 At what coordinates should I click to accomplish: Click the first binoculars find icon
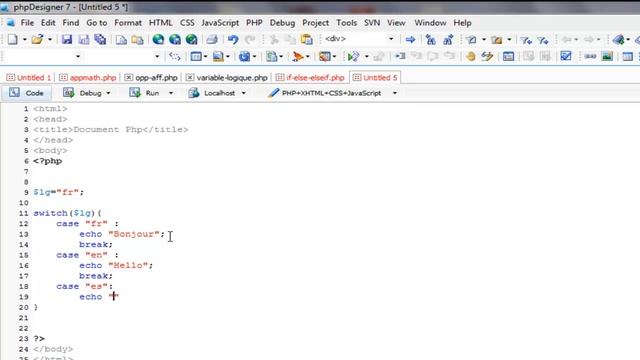pos(431,39)
